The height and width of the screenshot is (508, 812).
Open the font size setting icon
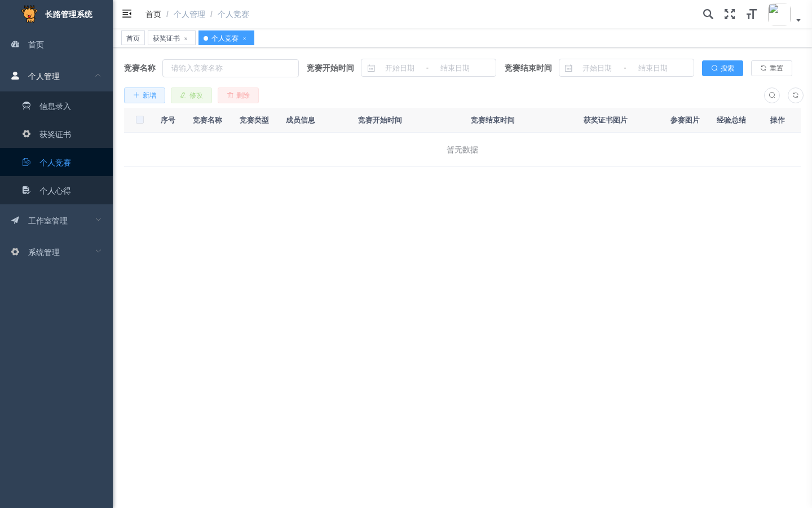pyautogui.click(x=751, y=14)
